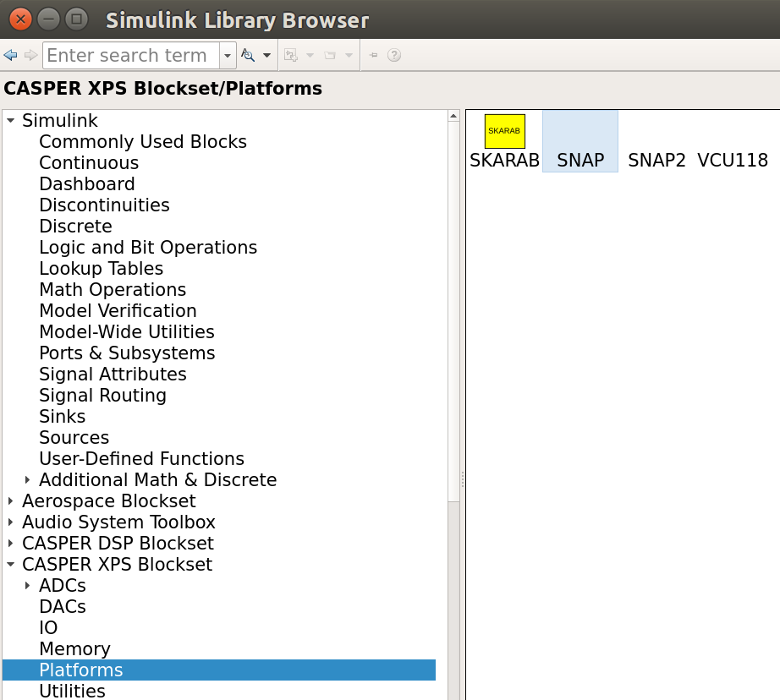This screenshot has width=780, height=700.
Task: Select Model-Wide Utilities library
Action: click(x=127, y=331)
